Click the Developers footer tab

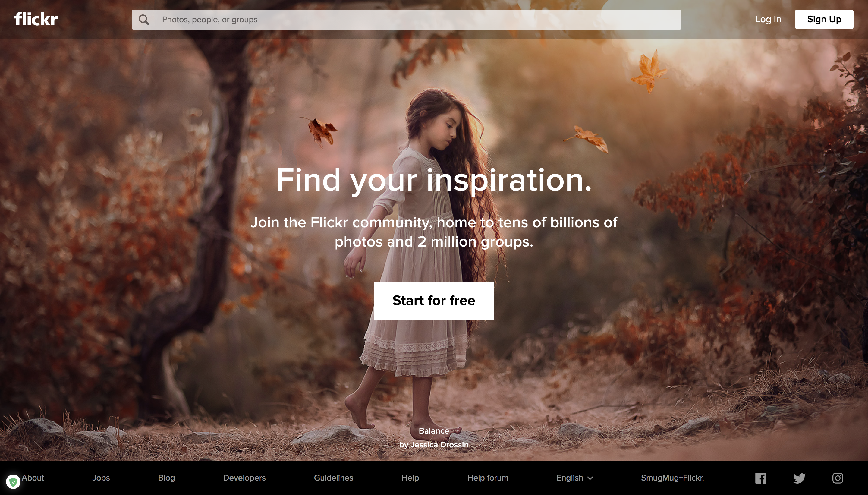(244, 477)
